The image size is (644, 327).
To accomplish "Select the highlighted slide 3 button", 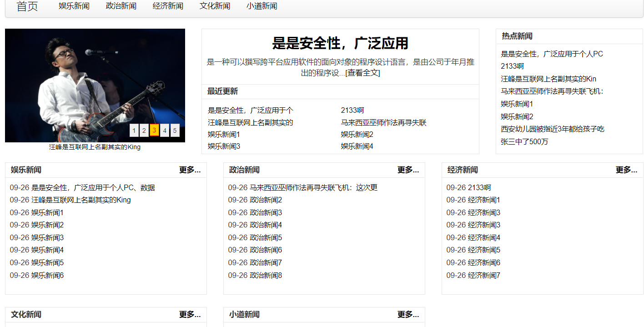I will click(x=154, y=131).
